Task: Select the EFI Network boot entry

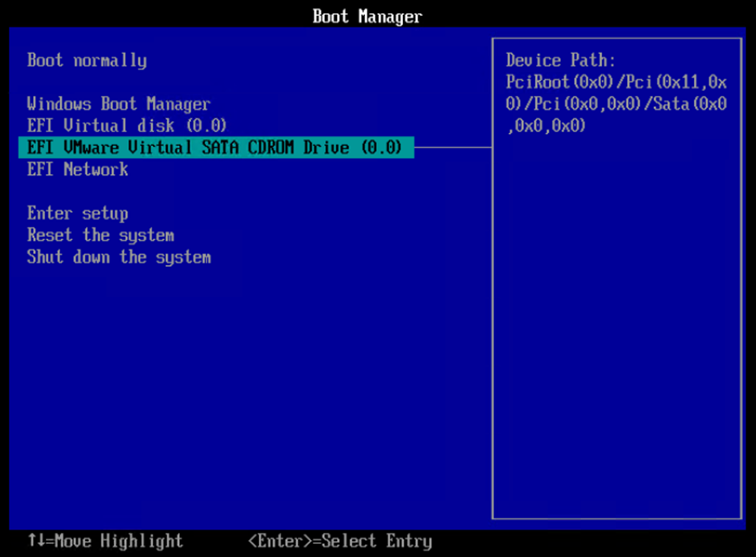Action: 77,169
